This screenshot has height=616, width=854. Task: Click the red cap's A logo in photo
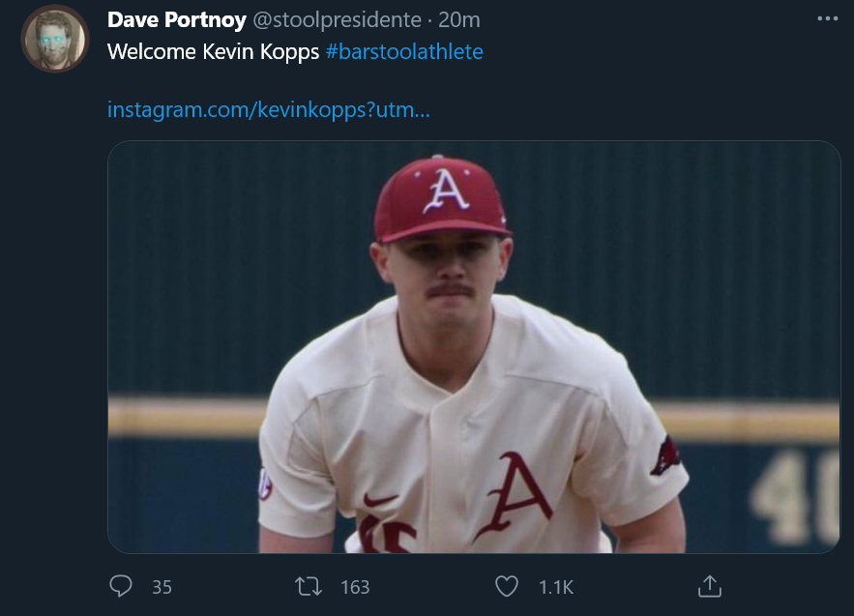tap(445, 191)
